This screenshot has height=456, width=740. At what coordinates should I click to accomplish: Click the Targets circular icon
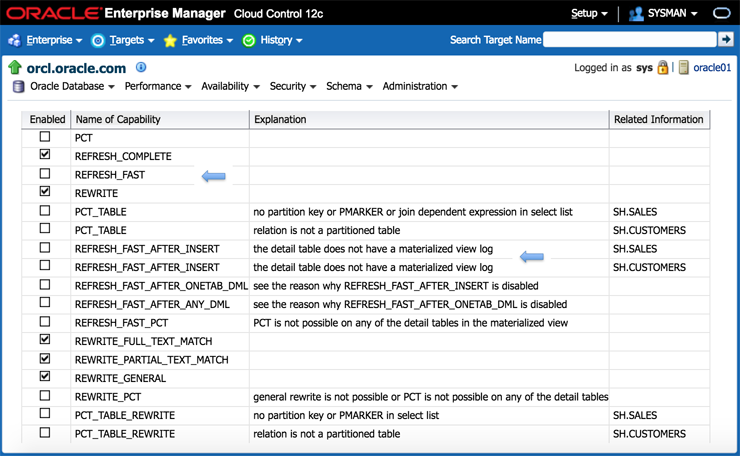coord(98,40)
